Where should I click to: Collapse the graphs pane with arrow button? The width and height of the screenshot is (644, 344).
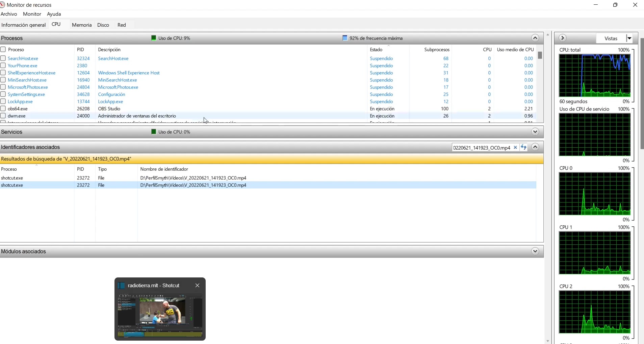coord(563,38)
